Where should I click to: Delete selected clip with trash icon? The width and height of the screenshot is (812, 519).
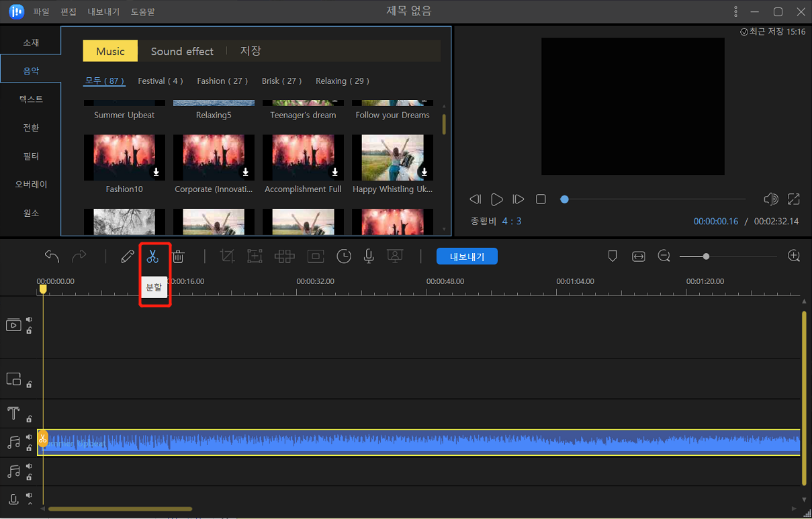178,256
